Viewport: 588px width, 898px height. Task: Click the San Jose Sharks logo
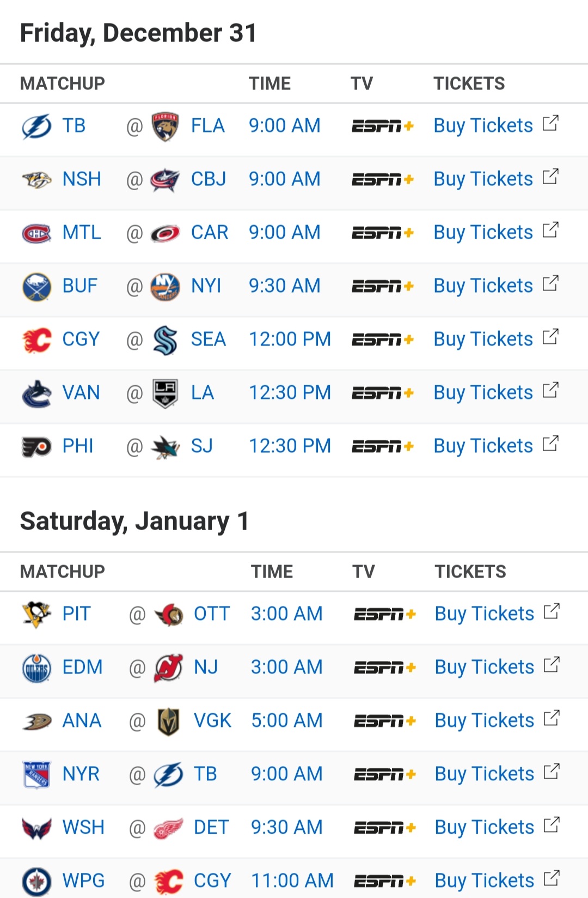pyautogui.click(x=165, y=447)
